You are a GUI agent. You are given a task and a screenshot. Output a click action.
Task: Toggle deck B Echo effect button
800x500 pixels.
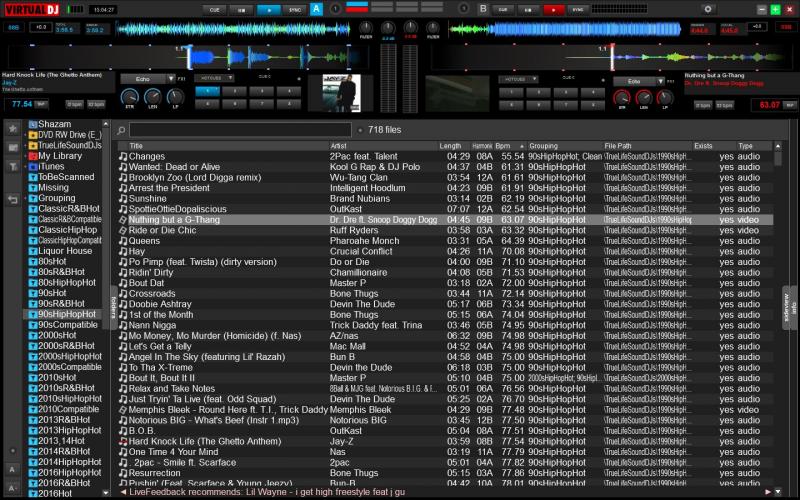tap(634, 81)
